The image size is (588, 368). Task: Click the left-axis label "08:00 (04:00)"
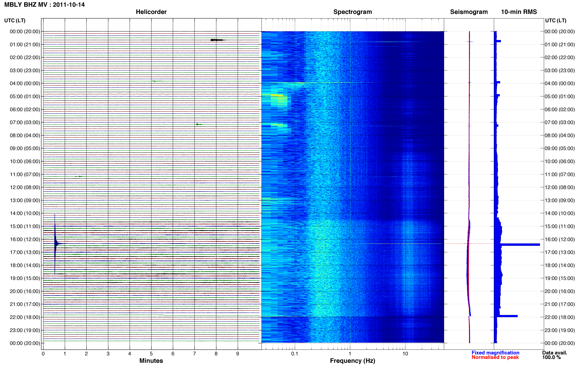25,135
